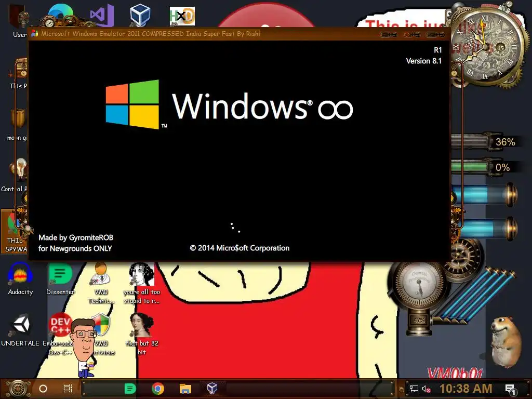Click the Cortana circle in taskbar
Image resolution: width=532 pixels, height=399 pixels.
tap(43, 389)
